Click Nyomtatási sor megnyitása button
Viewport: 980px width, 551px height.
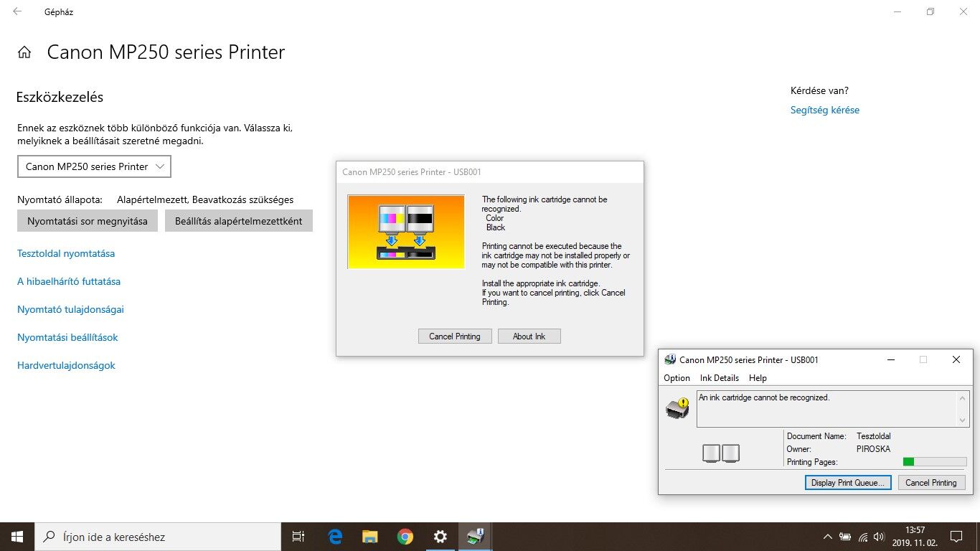click(88, 221)
